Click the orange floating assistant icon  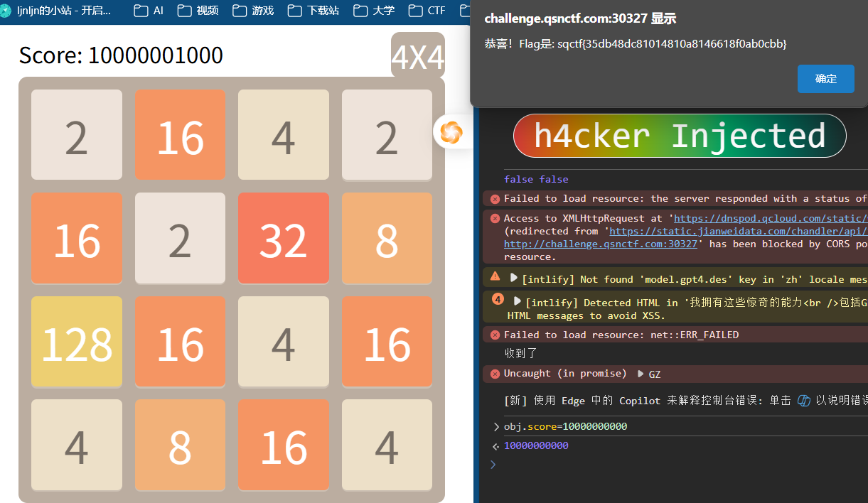pyautogui.click(x=451, y=131)
